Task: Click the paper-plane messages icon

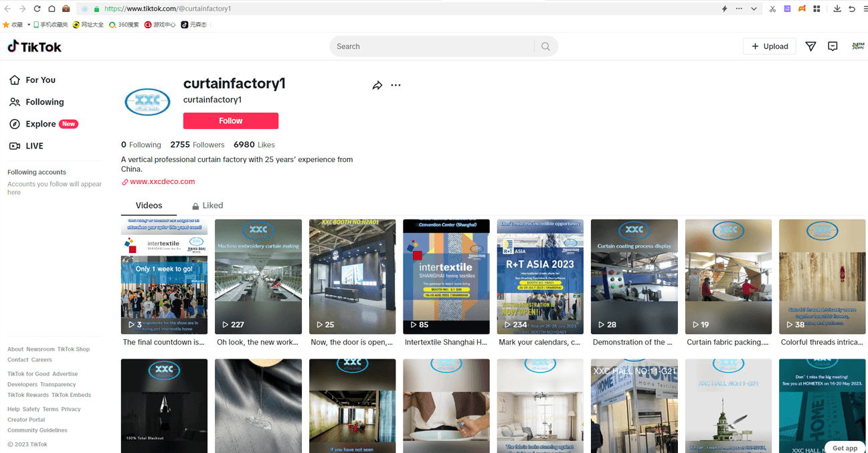Action: point(810,46)
